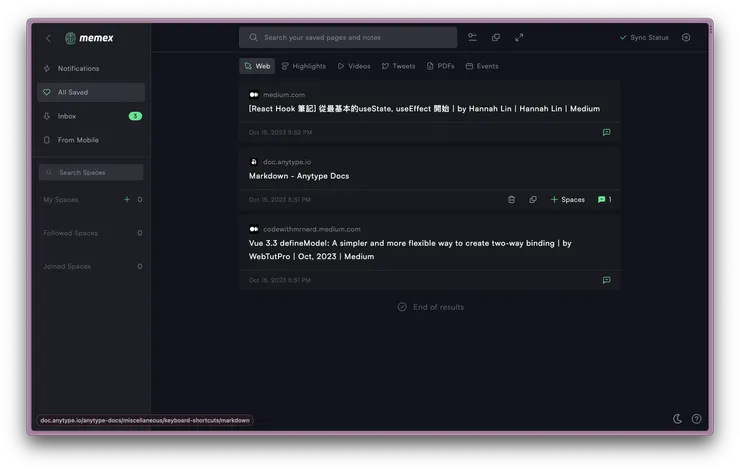Open Markdown - Anytype Docs page
This screenshot has width=740, height=471.
pos(299,176)
